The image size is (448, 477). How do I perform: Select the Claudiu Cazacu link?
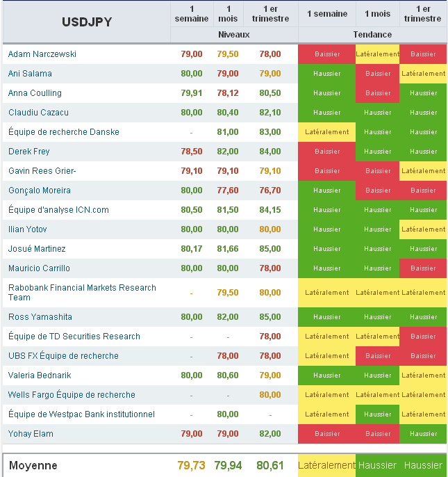[38, 113]
